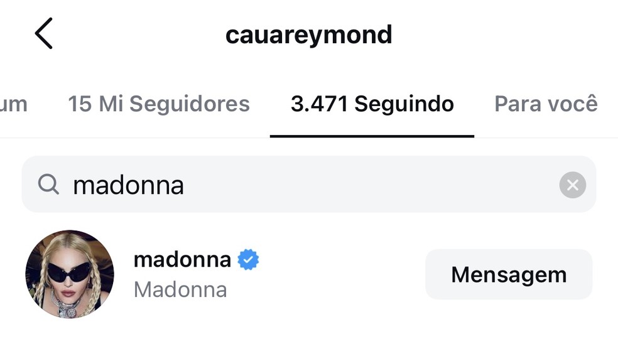Tap the Madonna display name text
The width and height of the screenshot is (618, 364).
180,290
